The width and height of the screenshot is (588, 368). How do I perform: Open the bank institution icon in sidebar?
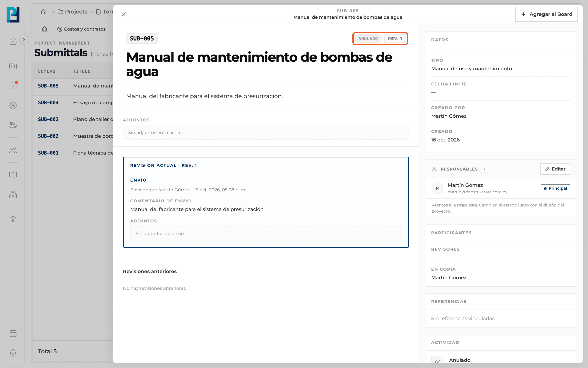point(13,220)
